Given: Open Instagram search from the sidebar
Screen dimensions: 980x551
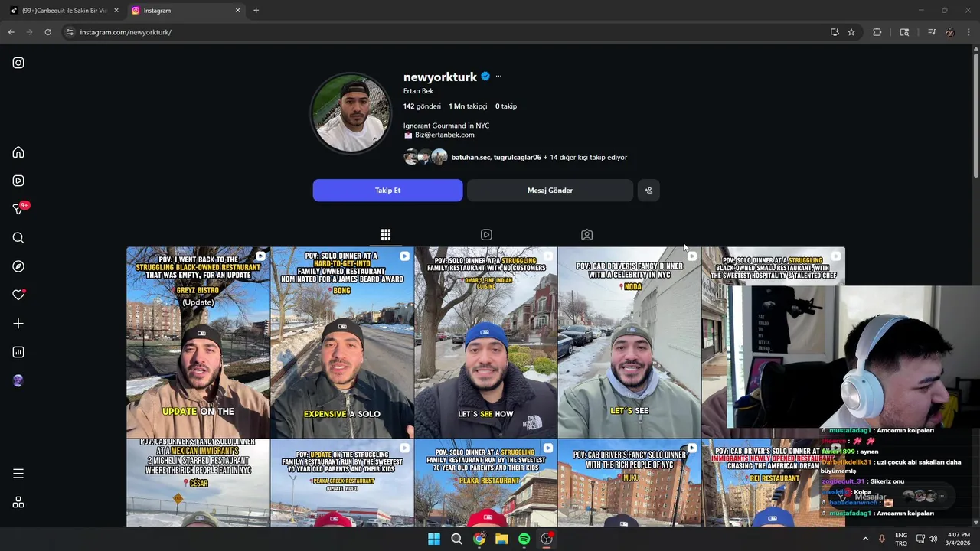Looking at the screenshot, I should click(x=18, y=238).
